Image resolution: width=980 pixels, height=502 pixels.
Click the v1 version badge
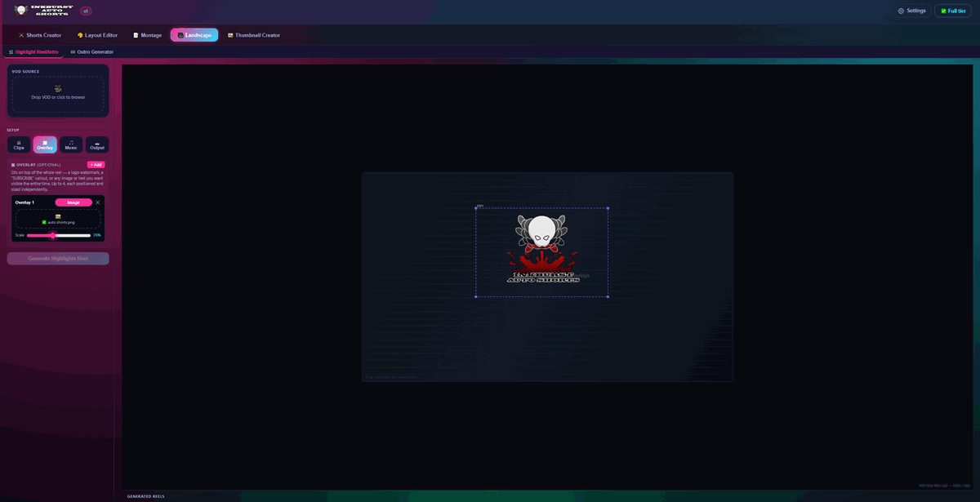[x=86, y=11]
